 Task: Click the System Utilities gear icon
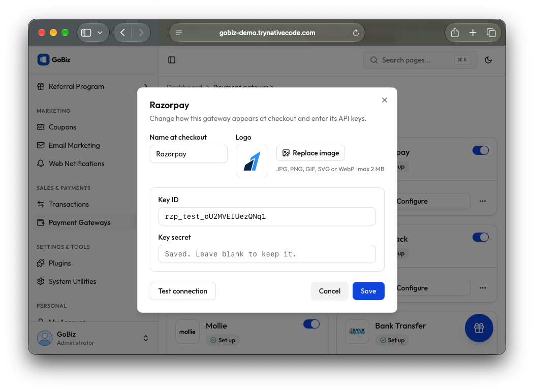coord(41,281)
